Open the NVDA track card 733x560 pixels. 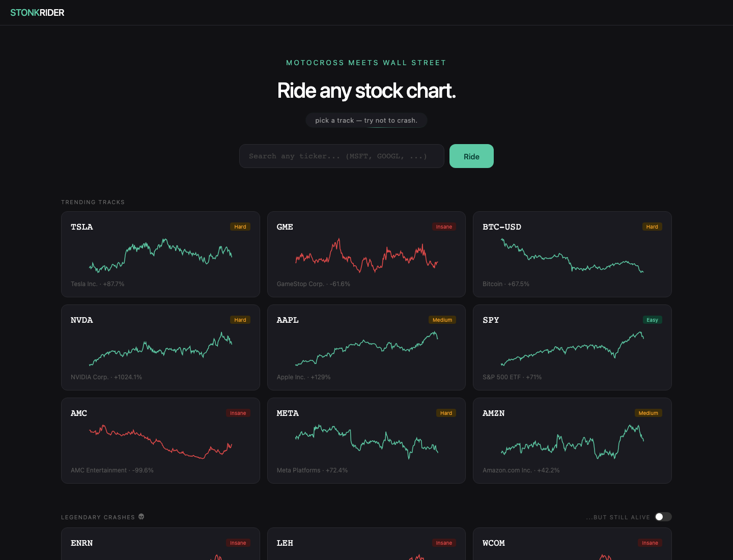point(160,347)
